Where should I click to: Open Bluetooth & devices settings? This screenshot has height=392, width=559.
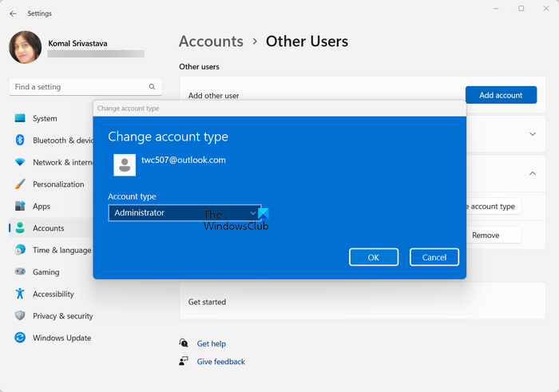[52, 140]
